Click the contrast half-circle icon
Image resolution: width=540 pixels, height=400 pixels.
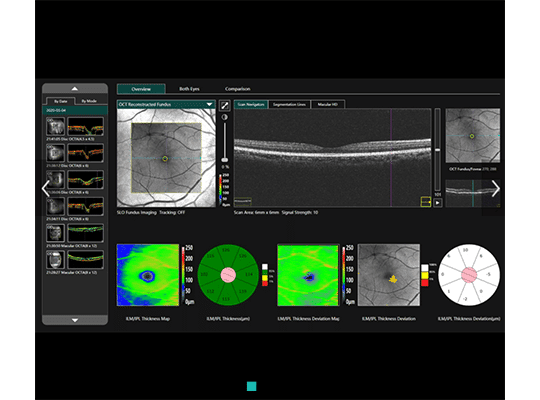225,117
